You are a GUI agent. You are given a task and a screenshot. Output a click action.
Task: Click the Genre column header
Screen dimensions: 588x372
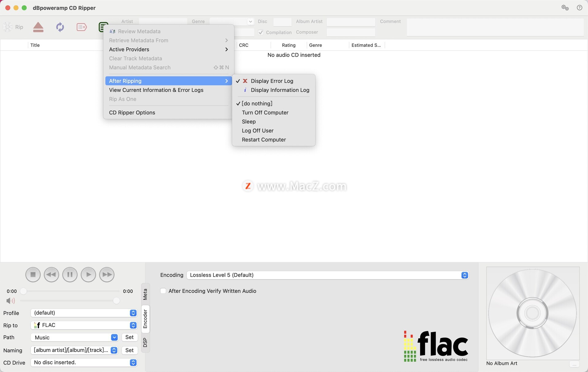315,45
